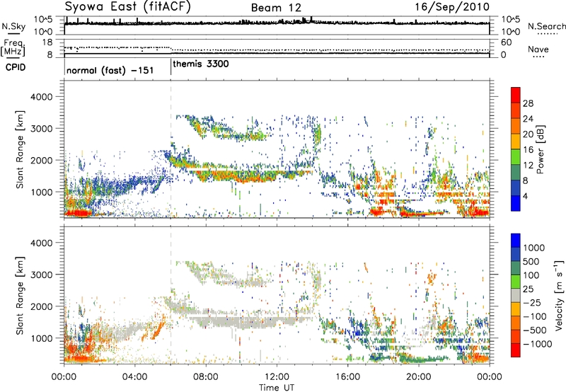Click the 'N.Sky' legend label
This screenshot has width=566, height=392.
[13, 26]
